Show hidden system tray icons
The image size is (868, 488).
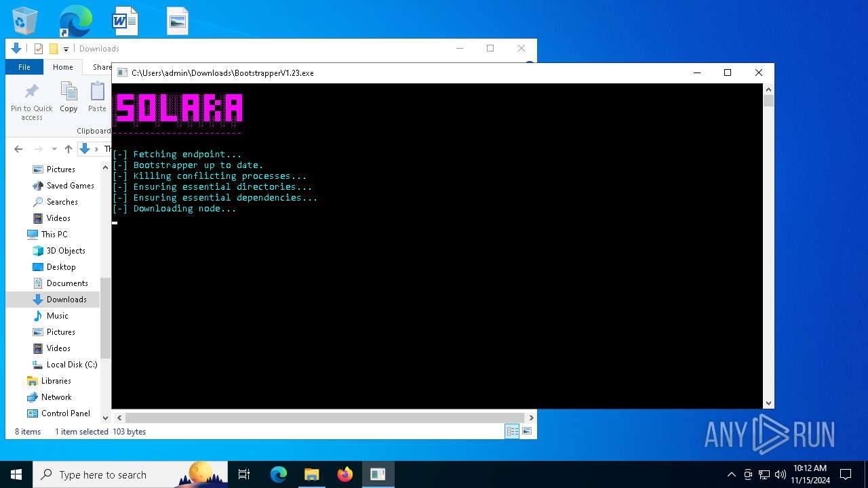(731, 474)
